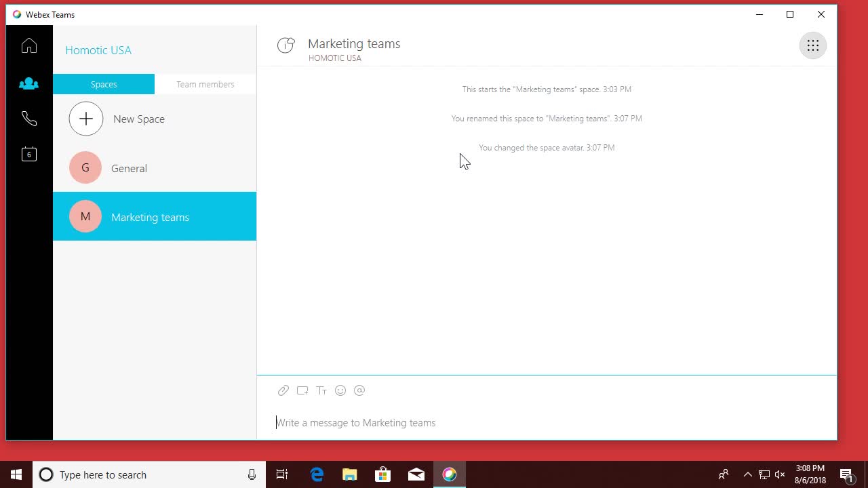Screen dimensions: 868x488
Task: Open the emoji picker
Action: tap(340, 390)
